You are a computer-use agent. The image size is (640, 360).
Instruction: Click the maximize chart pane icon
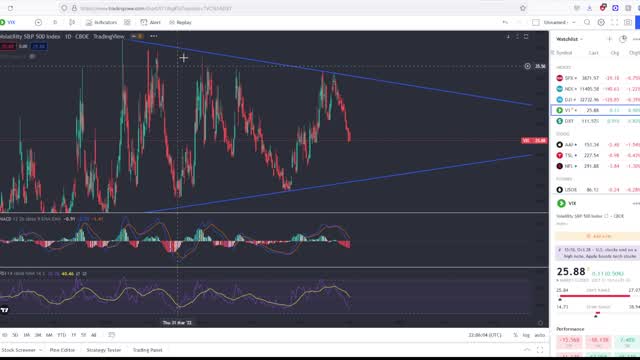tap(526, 37)
